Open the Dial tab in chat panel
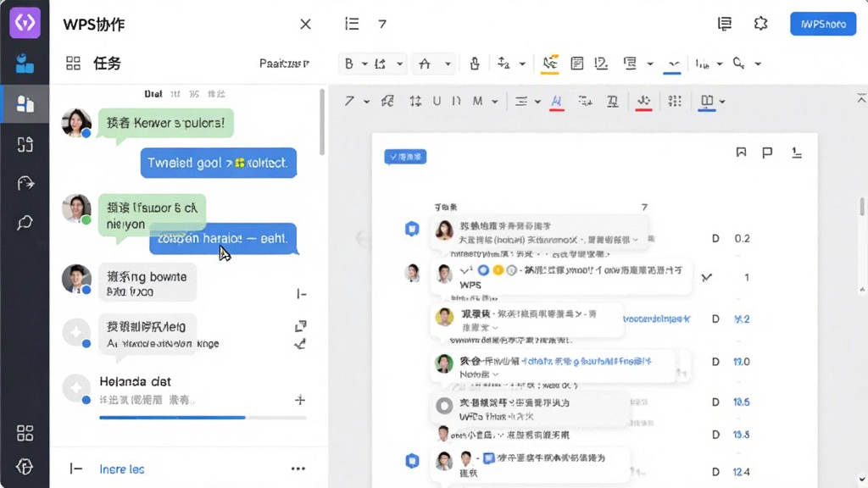This screenshot has width=868, height=488. click(153, 94)
